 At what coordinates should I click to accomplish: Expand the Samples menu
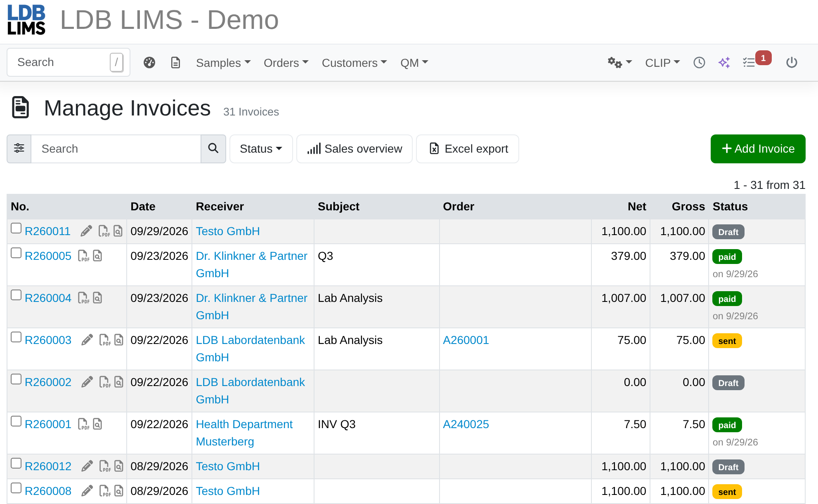(x=223, y=63)
